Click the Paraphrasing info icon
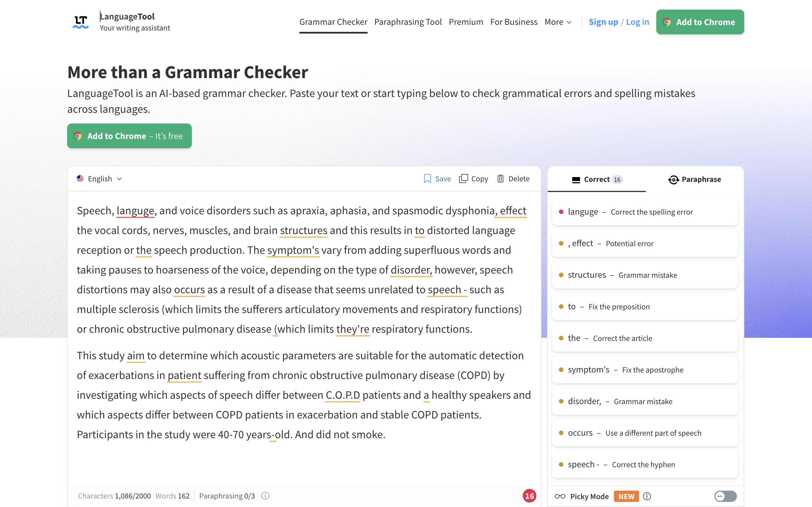The image size is (812, 507). 265,496
